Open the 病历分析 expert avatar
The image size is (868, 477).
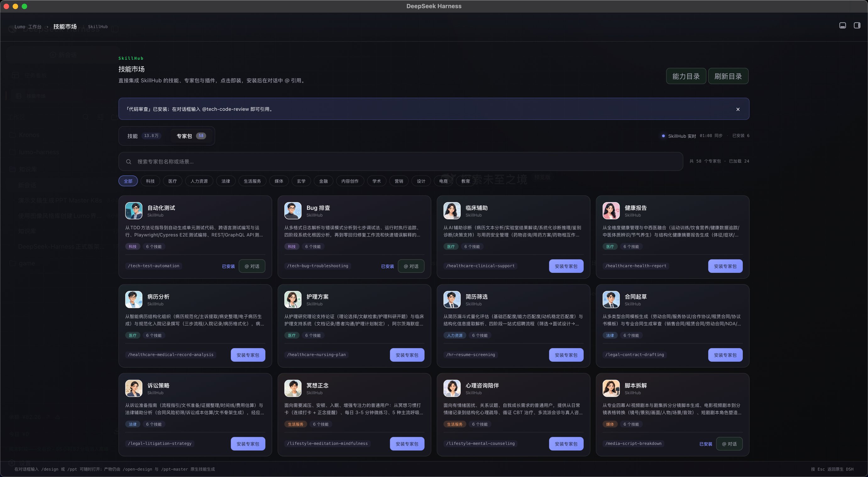134,300
